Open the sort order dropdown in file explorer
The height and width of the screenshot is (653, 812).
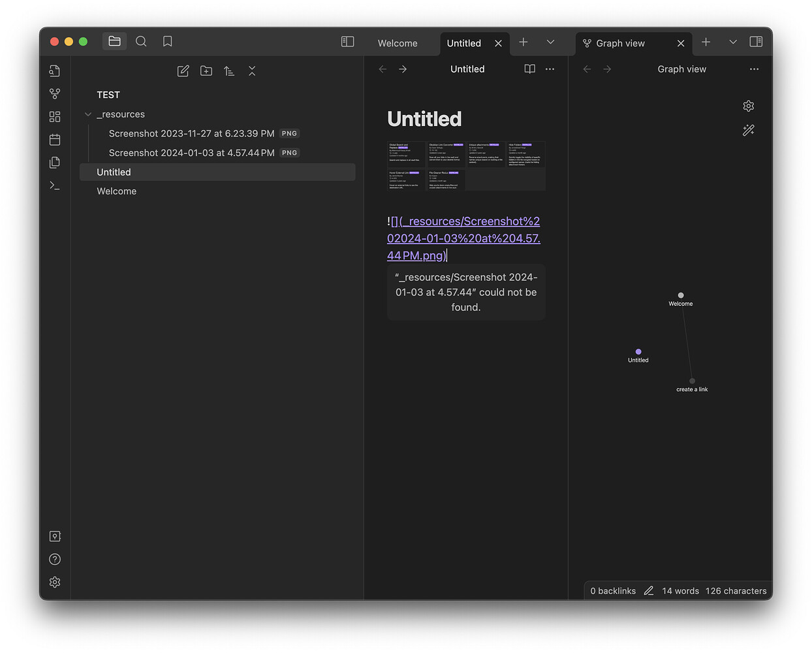coord(229,71)
